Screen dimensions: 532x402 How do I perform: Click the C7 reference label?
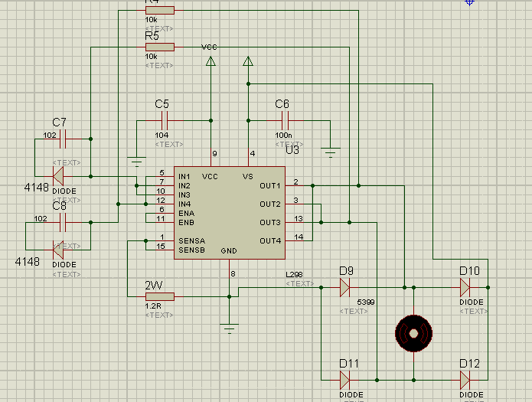[60, 123]
